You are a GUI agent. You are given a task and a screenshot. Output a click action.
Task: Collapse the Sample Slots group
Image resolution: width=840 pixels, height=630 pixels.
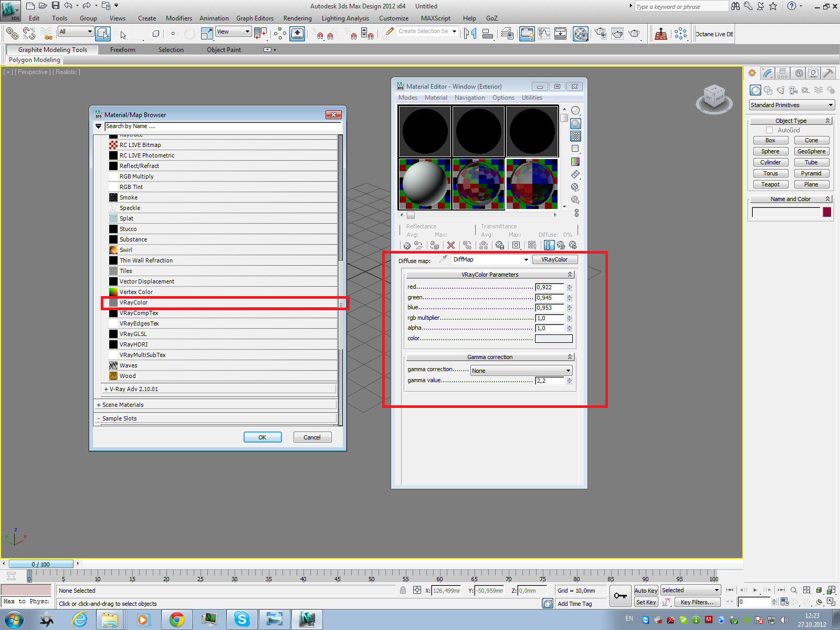[x=216, y=418]
